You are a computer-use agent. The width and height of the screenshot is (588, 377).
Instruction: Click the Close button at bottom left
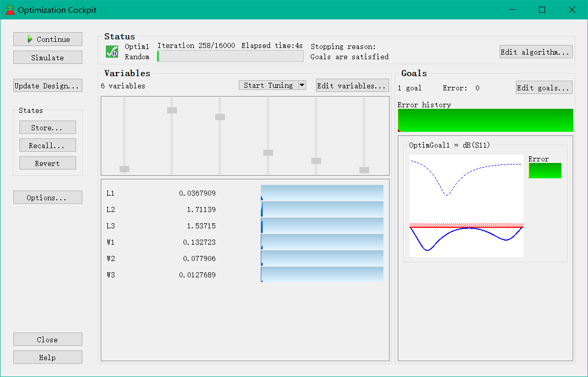(x=48, y=340)
